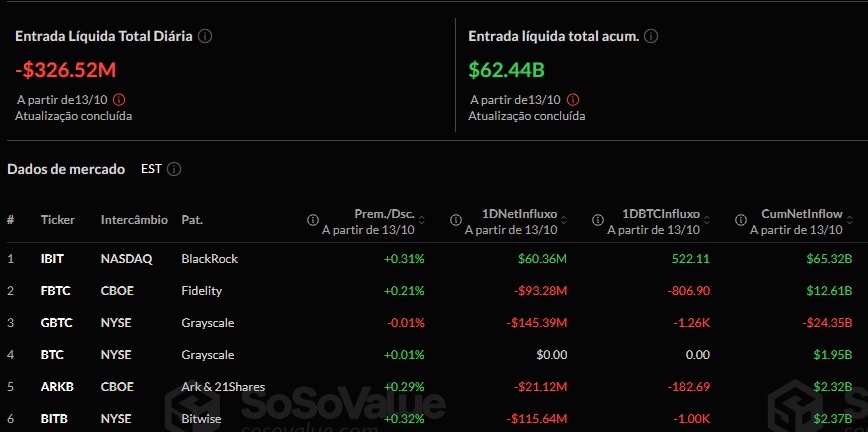Image resolution: width=868 pixels, height=432 pixels.
Task: Click info icon left of 1DNetInfluxo column
Action: [456, 220]
